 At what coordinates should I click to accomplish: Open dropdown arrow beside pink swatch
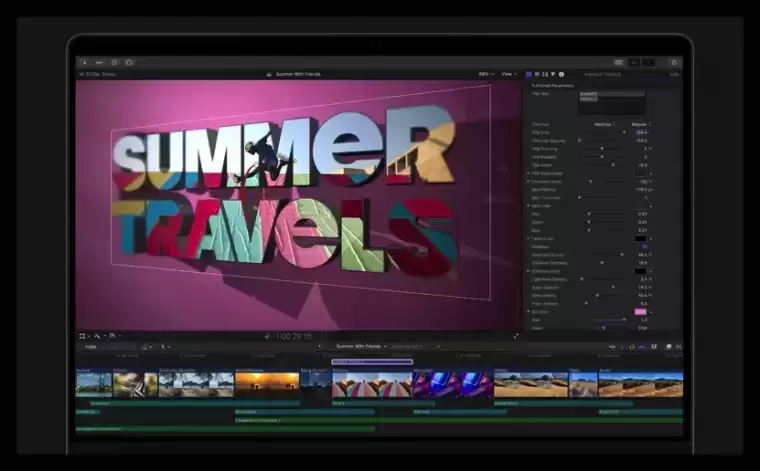pyautogui.click(x=650, y=313)
